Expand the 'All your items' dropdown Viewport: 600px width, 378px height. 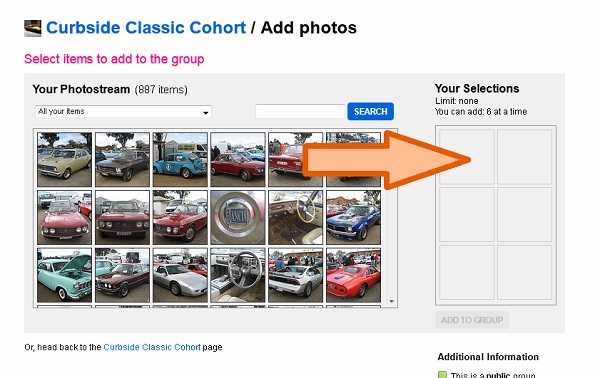[x=123, y=112]
